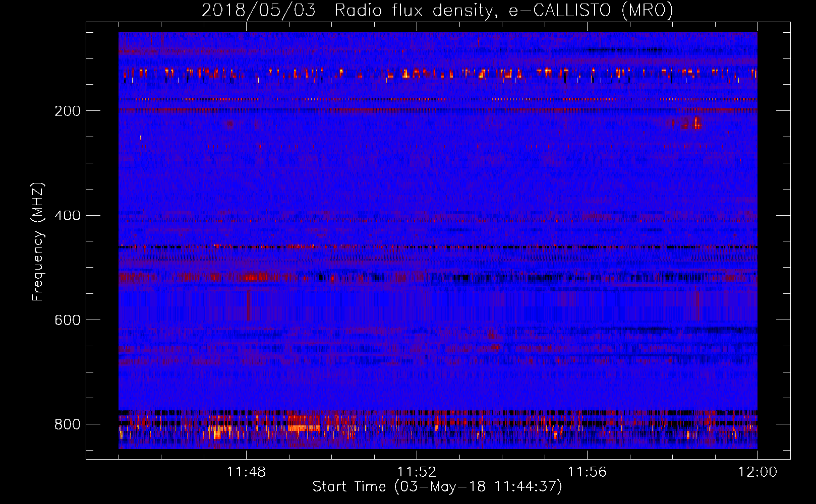This screenshot has width=816, height=504.
Task: Click the 11:52 time tick label
Action: point(417,472)
